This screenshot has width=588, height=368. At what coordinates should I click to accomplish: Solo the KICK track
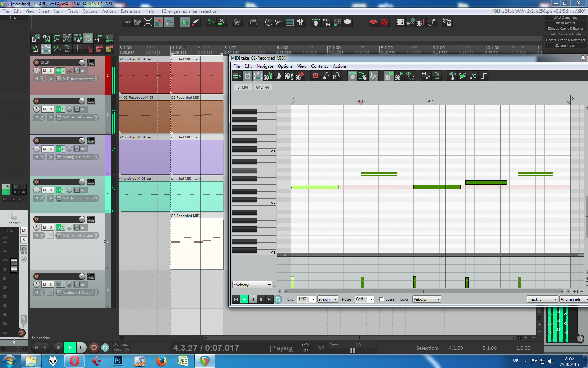click(x=51, y=71)
